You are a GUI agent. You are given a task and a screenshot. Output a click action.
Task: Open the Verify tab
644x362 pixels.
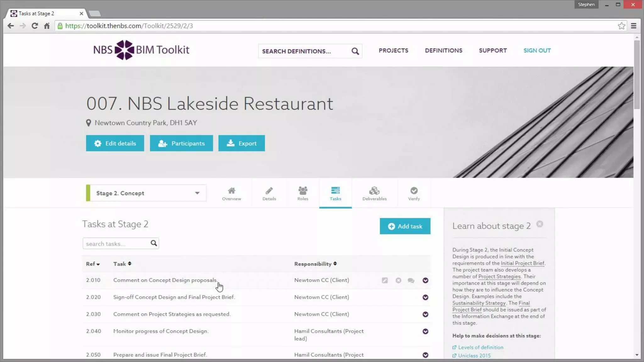click(414, 193)
